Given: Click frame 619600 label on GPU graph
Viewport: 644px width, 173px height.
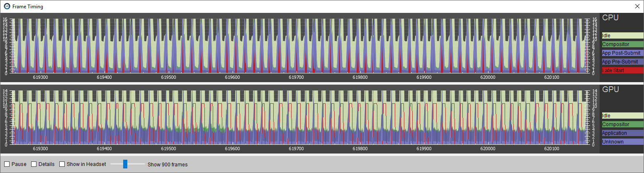Looking at the screenshot, I should [232, 149].
